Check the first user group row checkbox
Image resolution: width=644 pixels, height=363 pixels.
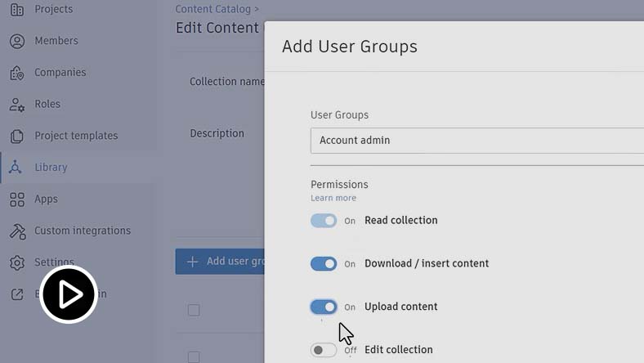194,310
